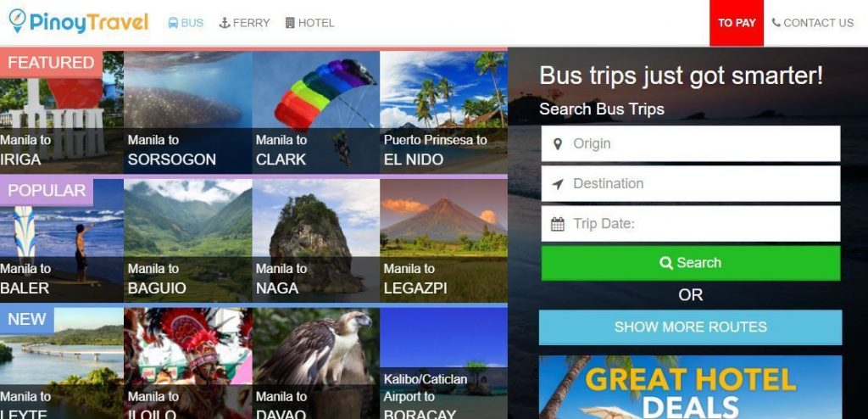Open the FERRY menu item
The image size is (868, 419).
pyautogui.click(x=245, y=23)
